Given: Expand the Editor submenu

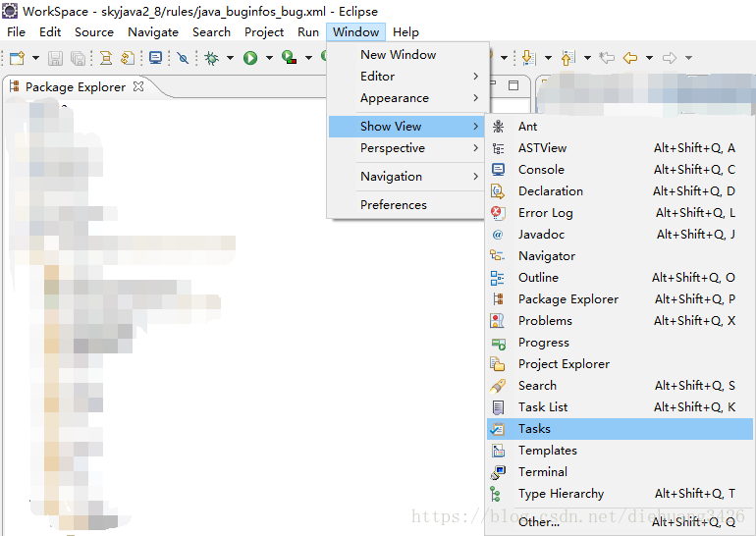Looking at the screenshot, I should click(405, 77).
